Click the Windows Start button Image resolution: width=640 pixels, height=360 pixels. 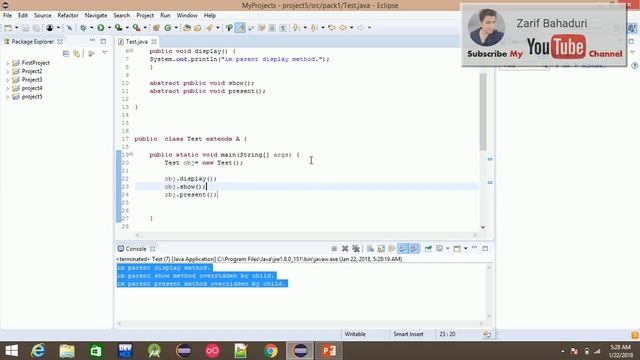tap(11, 351)
